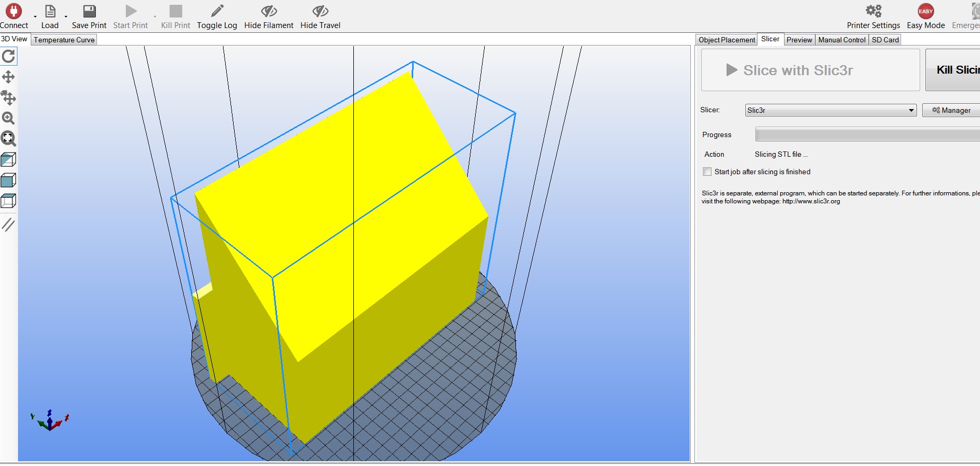Toggle Hide Travel visibility
The width and height of the screenshot is (980, 466).
320,11
